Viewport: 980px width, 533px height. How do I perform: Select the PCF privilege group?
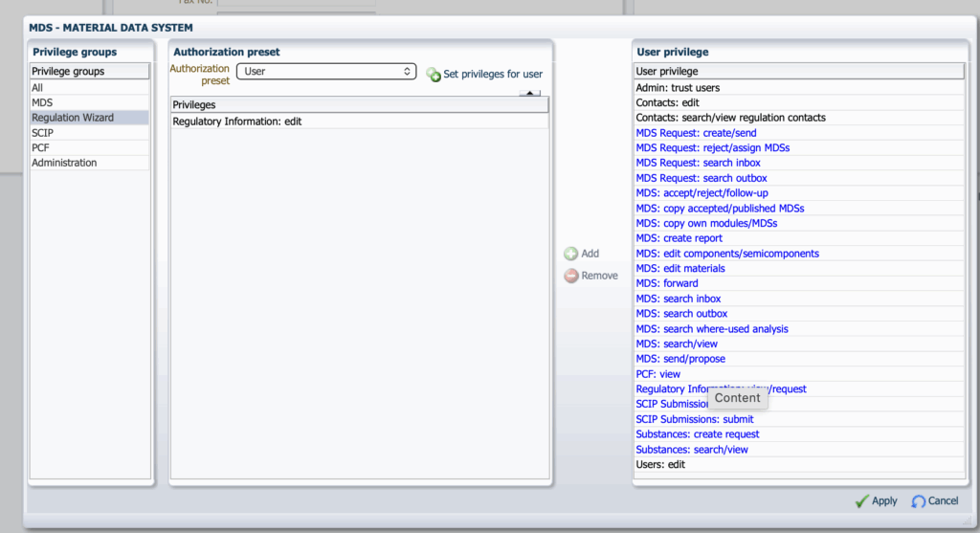tap(89, 147)
